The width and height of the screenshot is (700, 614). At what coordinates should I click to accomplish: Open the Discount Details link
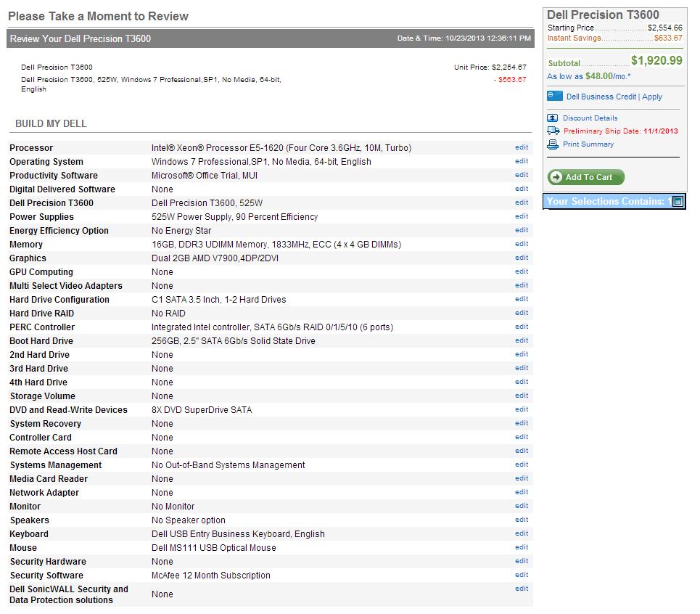[590, 118]
